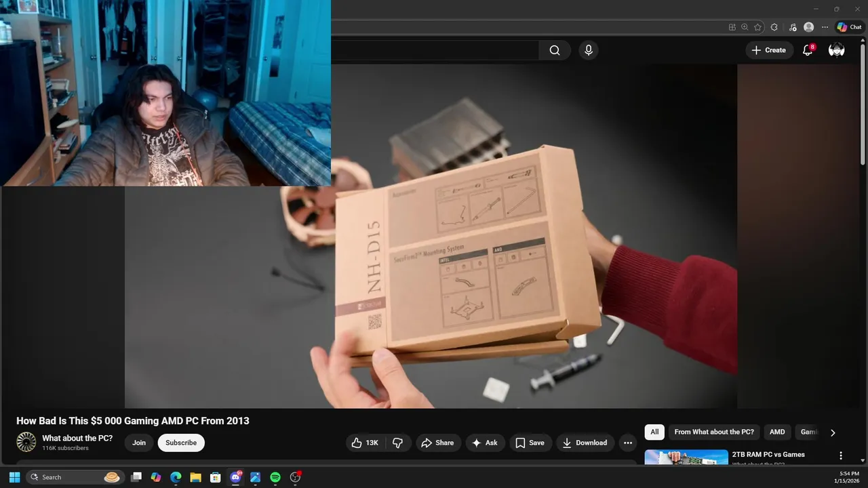Click the Join button
The height and width of the screenshot is (488, 868).
(139, 443)
